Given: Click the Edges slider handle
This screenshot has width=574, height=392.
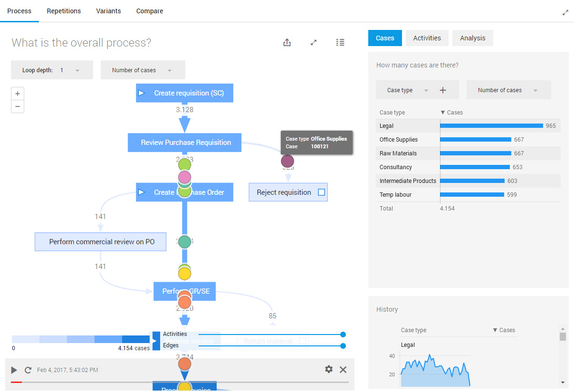Looking at the screenshot, I should click(x=343, y=346).
